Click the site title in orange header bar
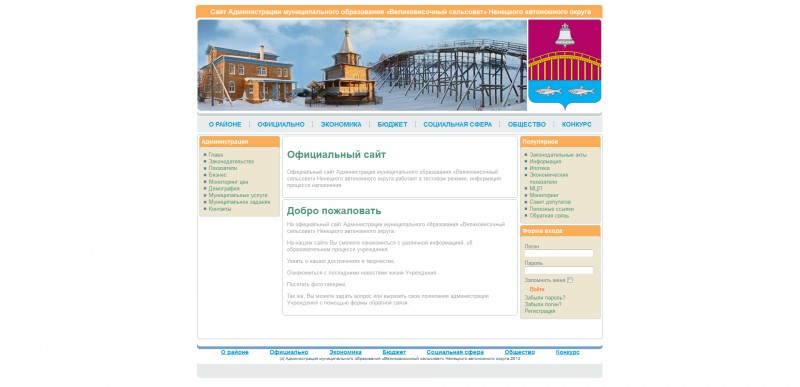The width and height of the screenshot is (800, 387). coord(401,12)
